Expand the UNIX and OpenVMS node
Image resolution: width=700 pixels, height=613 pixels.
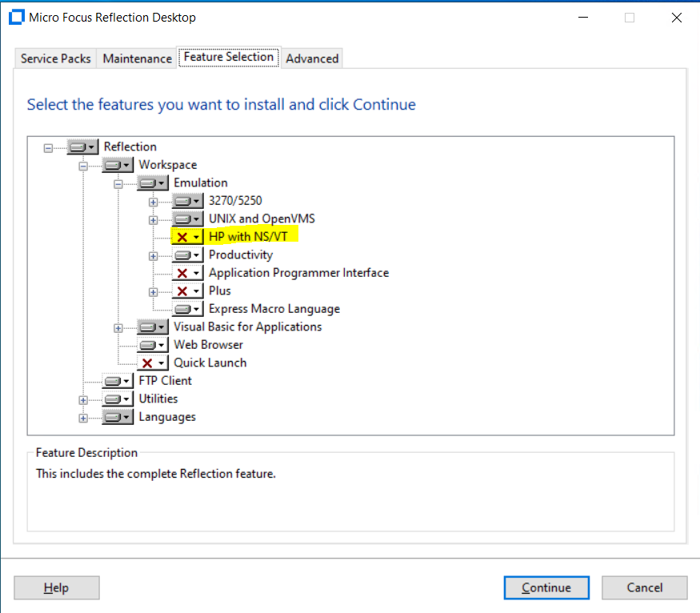[x=154, y=219]
